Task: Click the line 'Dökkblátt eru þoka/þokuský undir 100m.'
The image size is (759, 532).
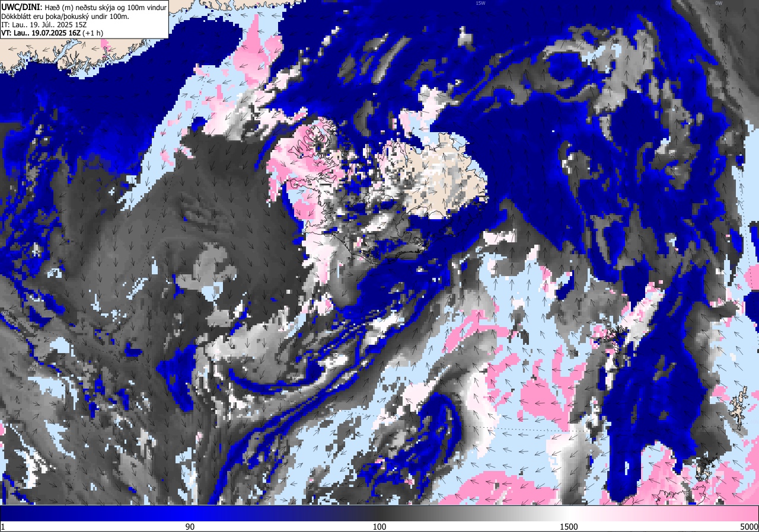Action: (x=65, y=16)
